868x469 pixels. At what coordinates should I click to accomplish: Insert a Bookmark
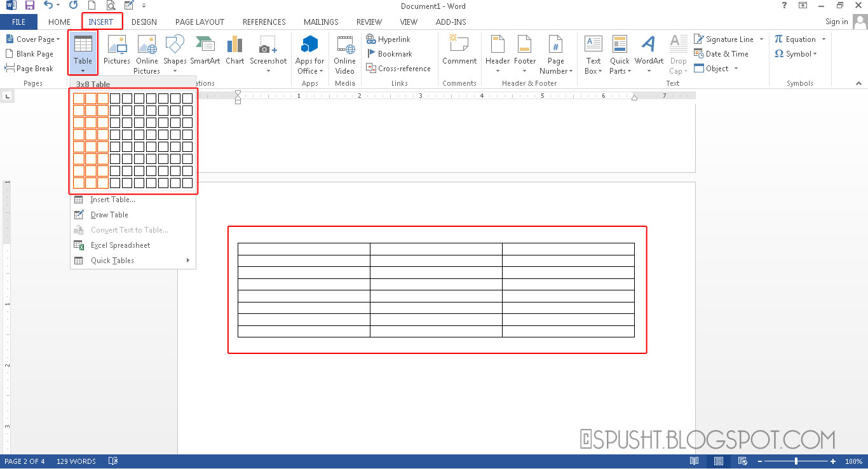click(390, 53)
